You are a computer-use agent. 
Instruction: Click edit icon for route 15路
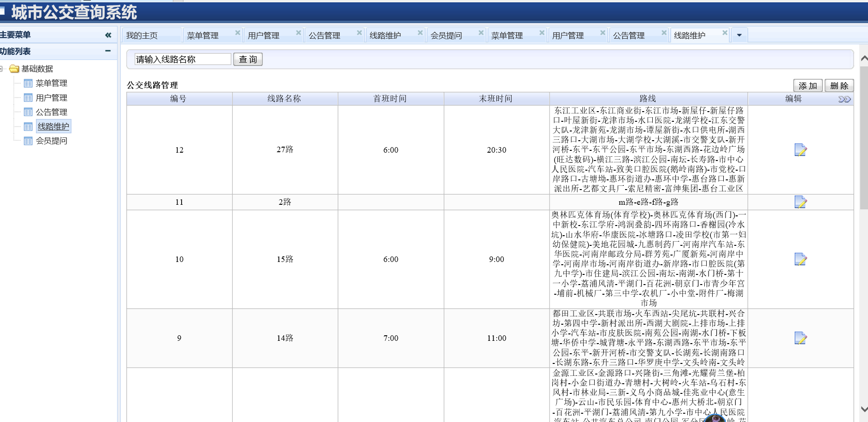point(800,259)
